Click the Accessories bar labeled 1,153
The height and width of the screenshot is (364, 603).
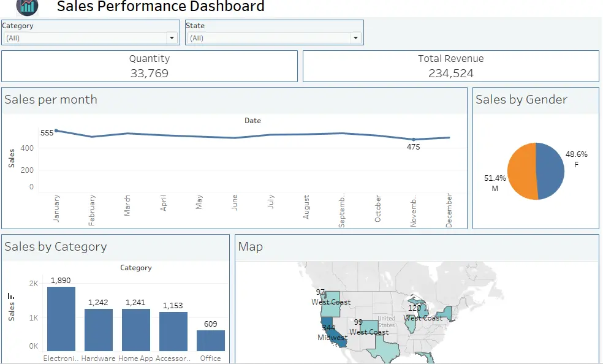pyautogui.click(x=173, y=332)
